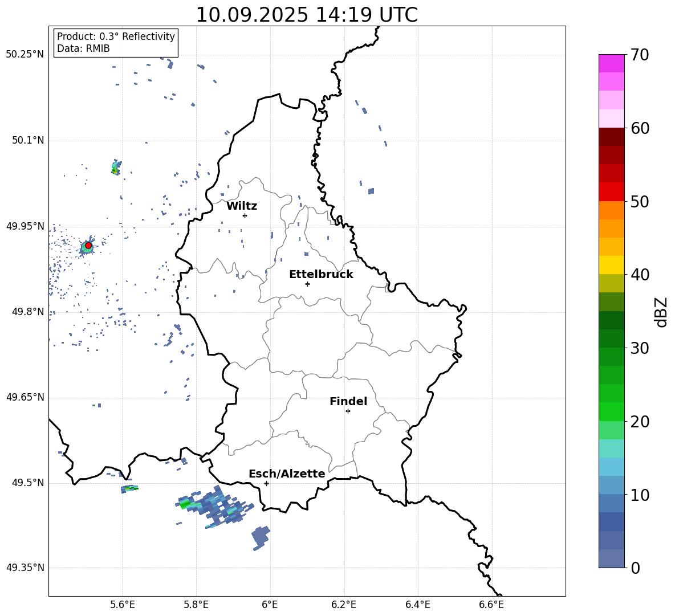
Task: Click the Esch/Alzette station cross marker
Action: coord(266,483)
